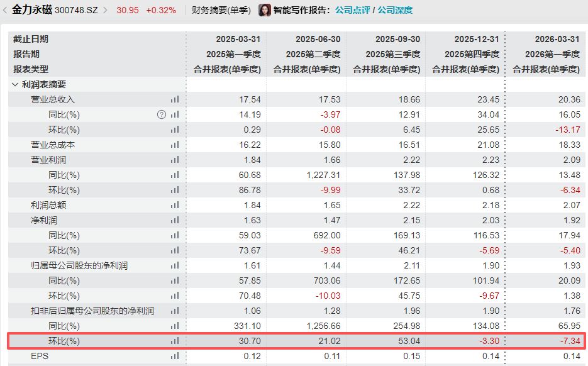The width and height of the screenshot is (588, 366).
Task: Select the 2025-09-30 column header
Action: click(x=398, y=39)
